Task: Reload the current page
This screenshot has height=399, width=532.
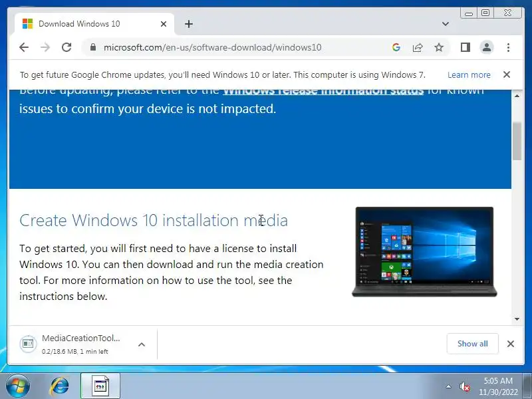Action: click(x=66, y=47)
